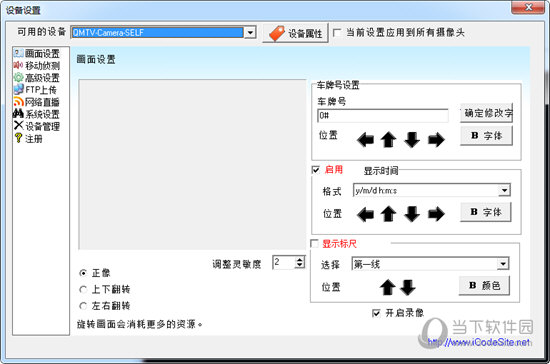
Task: Select the 正像 radio button
Action: 83,273
